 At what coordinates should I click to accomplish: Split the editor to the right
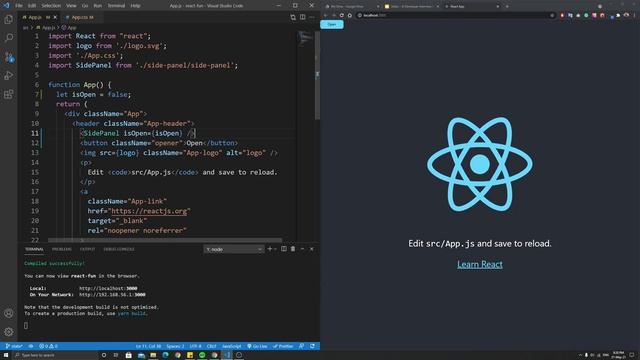pos(302,17)
